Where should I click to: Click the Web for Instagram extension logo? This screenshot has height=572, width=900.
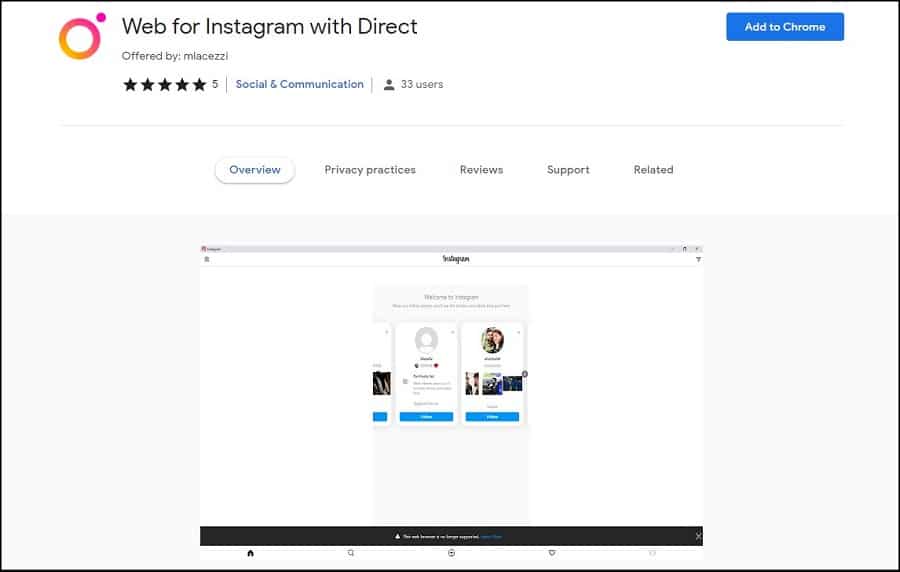[x=81, y=36]
